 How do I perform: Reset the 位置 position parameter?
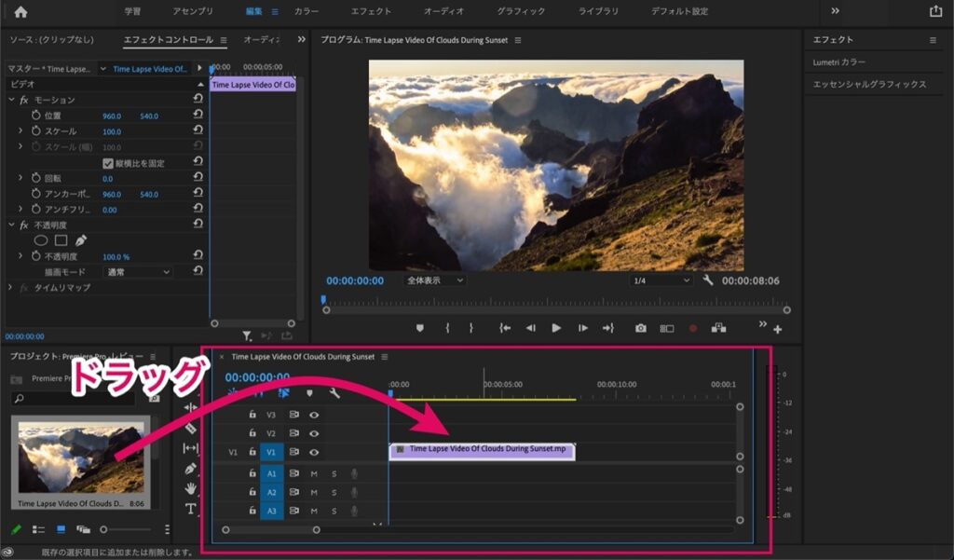(198, 115)
